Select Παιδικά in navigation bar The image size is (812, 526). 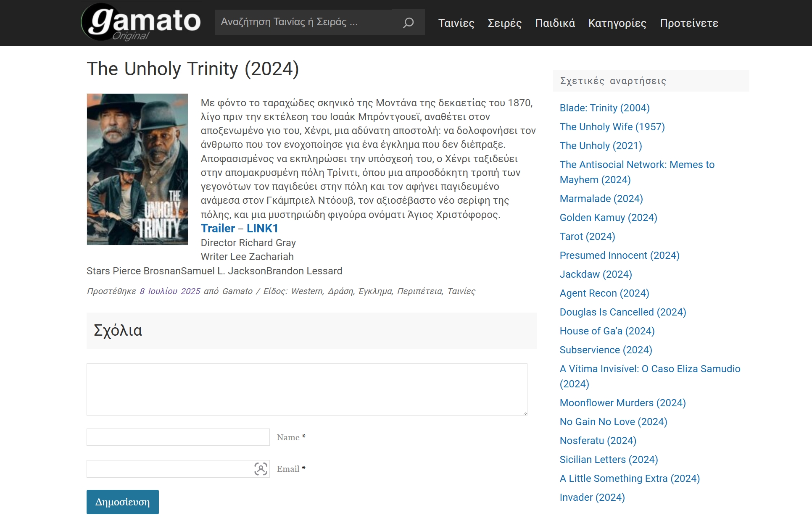(555, 23)
